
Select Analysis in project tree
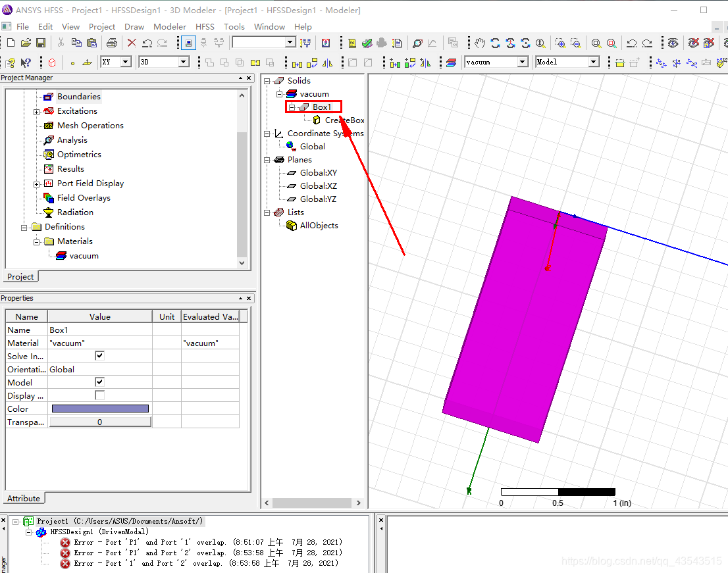pos(72,139)
